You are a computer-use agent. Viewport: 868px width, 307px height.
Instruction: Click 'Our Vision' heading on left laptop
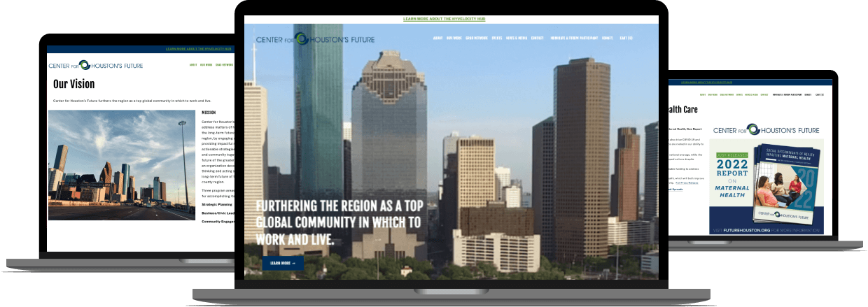74,84
